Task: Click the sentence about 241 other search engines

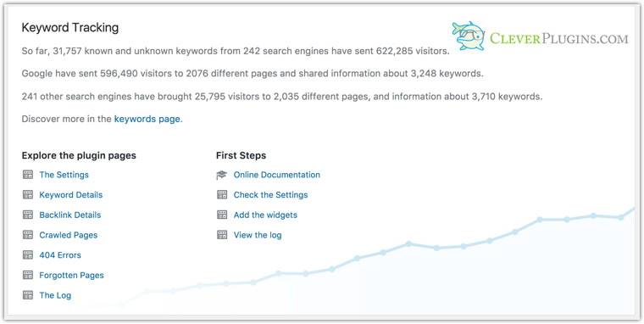Action: pos(281,97)
